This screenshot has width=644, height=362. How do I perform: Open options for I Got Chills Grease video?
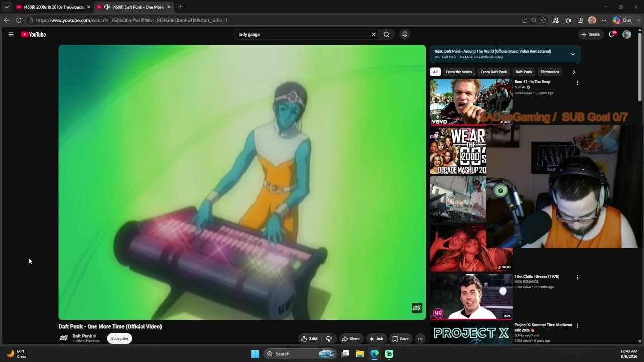[x=577, y=277]
